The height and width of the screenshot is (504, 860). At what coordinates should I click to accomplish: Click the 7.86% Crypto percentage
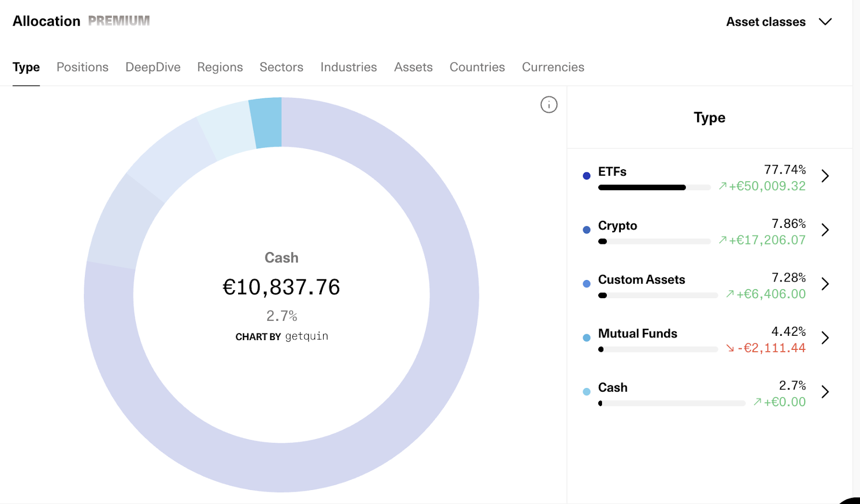(789, 224)
